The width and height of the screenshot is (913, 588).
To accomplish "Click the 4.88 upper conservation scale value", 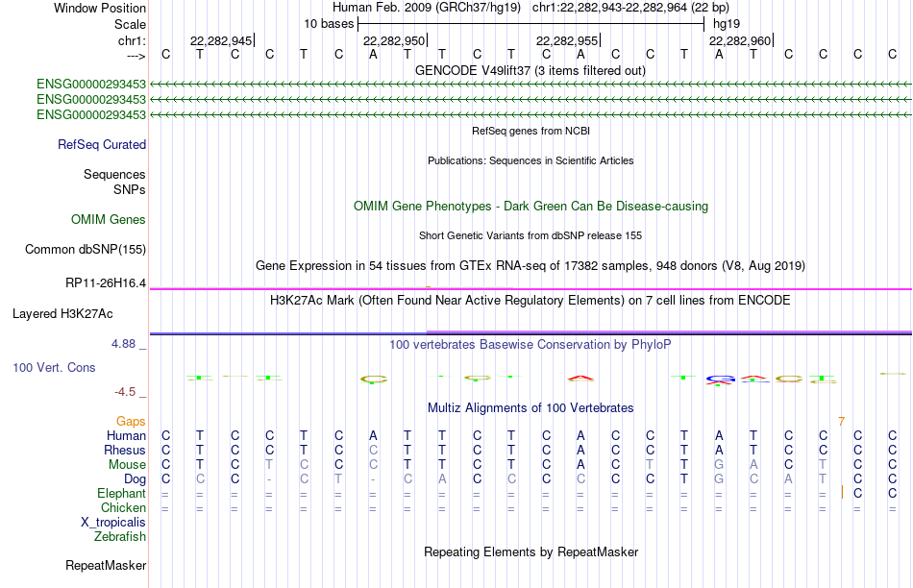I will pyautogui.click(x=123, y=344).
